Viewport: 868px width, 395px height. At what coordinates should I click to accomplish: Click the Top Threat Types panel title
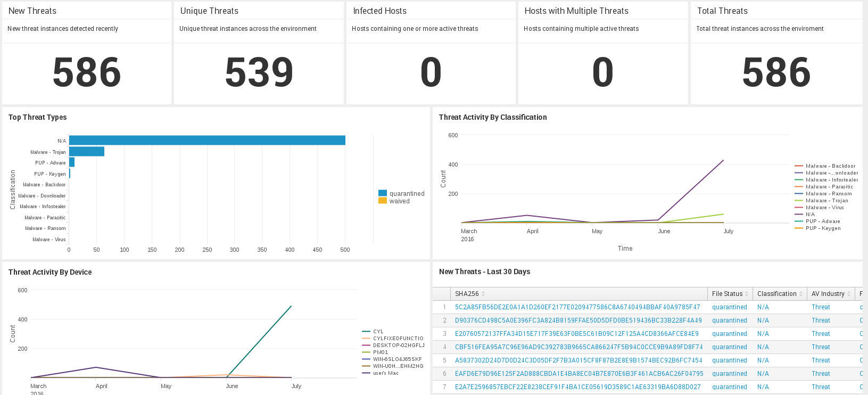[38, 117]
